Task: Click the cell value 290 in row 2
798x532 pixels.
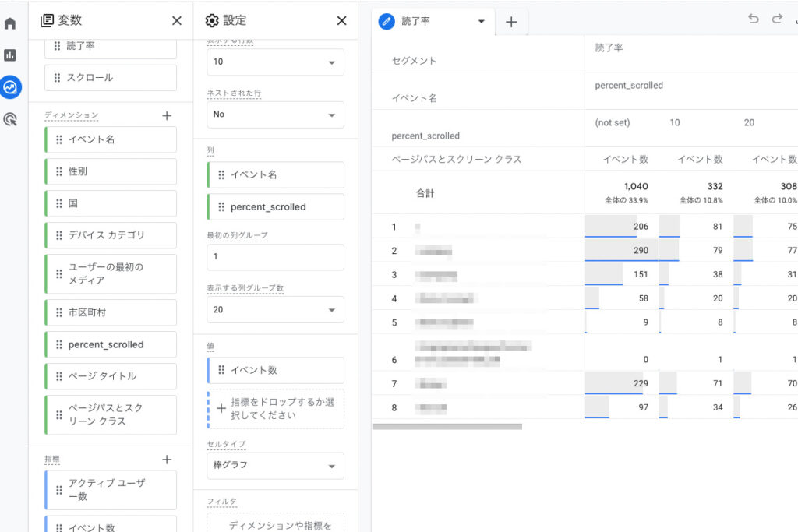Action: (641, 250)
